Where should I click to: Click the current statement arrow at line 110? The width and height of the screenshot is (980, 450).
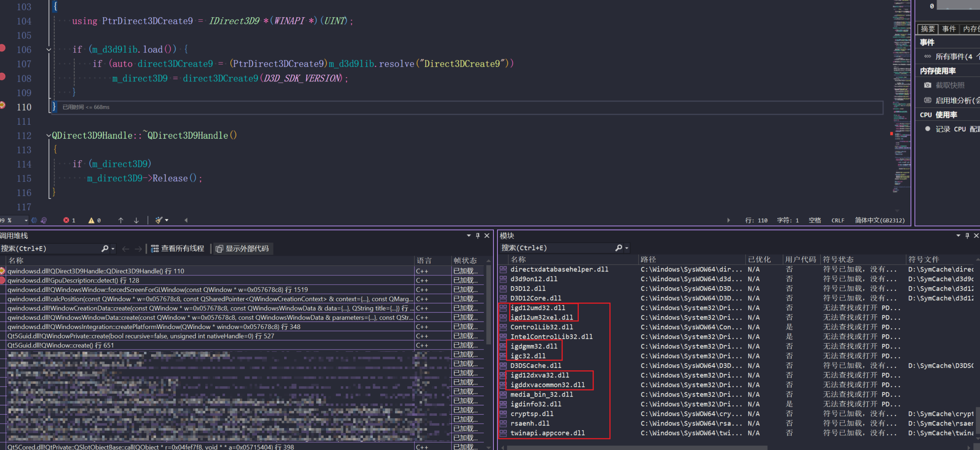click(2, 105)
